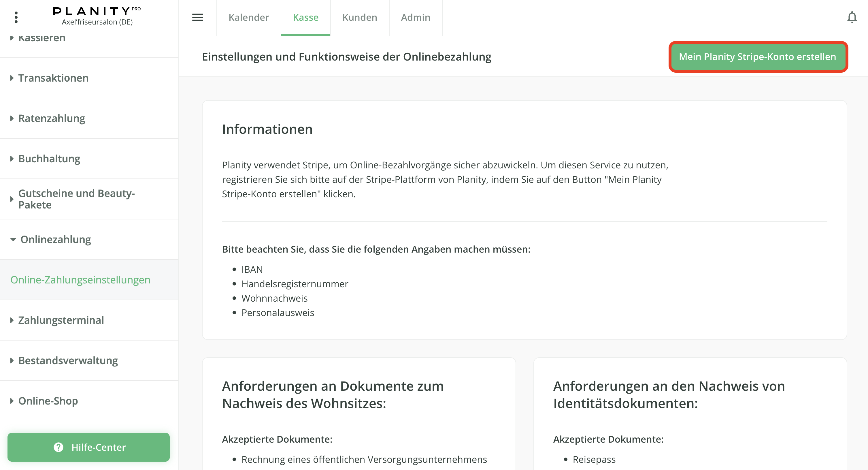
Task: Select Online-Zahlungseinstellungen in sidebar
Action: (x=80, y=279)
